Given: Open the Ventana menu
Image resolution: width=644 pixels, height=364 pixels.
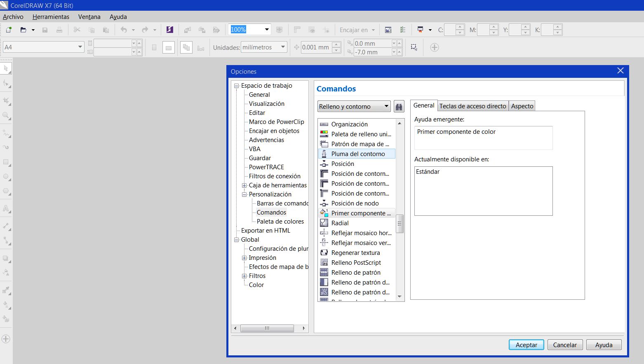Looking at the screenshot, I should click(89, 17).
